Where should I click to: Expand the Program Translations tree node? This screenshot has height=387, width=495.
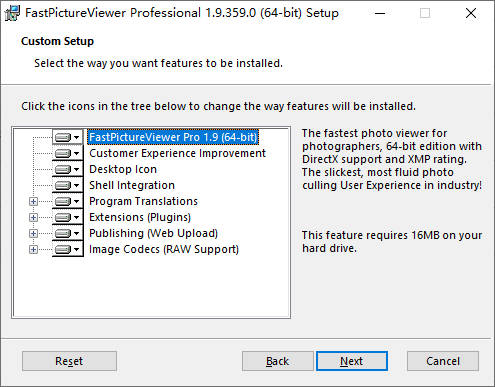pyautogui.click(x=33, y=201)
